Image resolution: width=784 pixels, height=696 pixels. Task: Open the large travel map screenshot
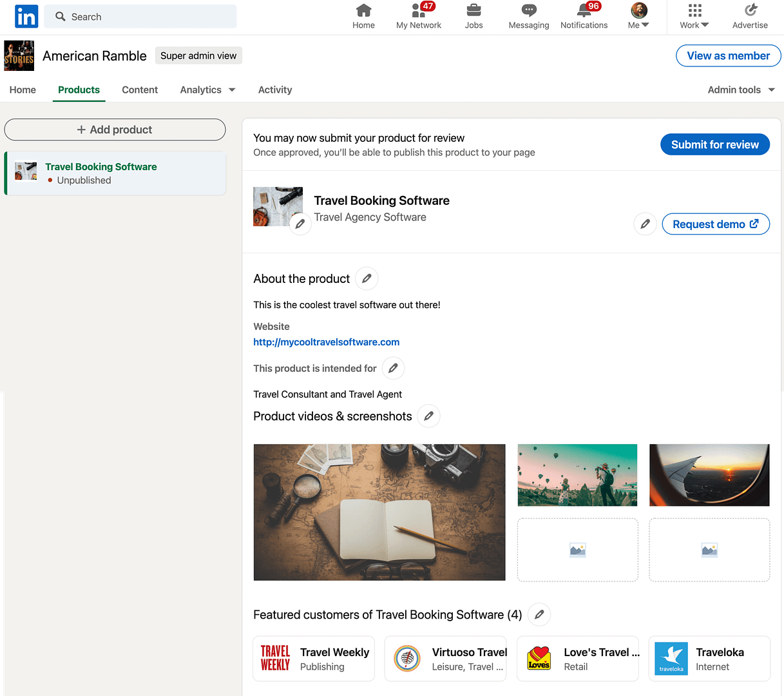tap(379, 512)
